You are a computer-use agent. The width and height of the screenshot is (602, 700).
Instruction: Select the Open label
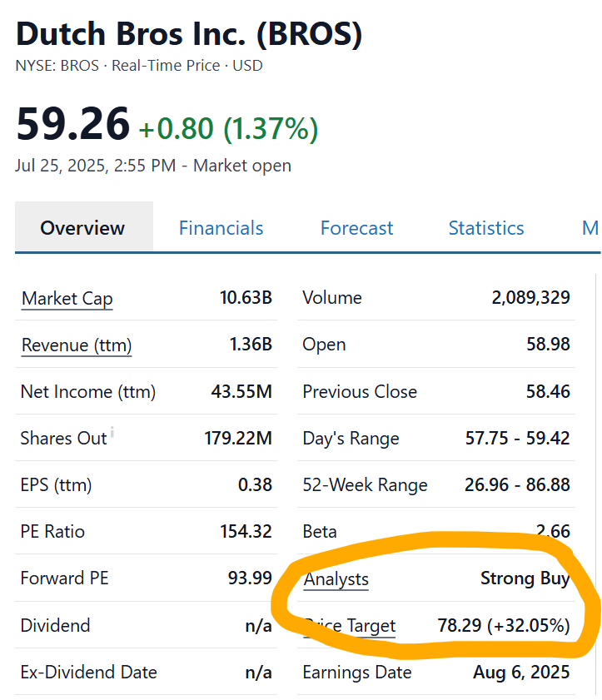coord(324,345)
